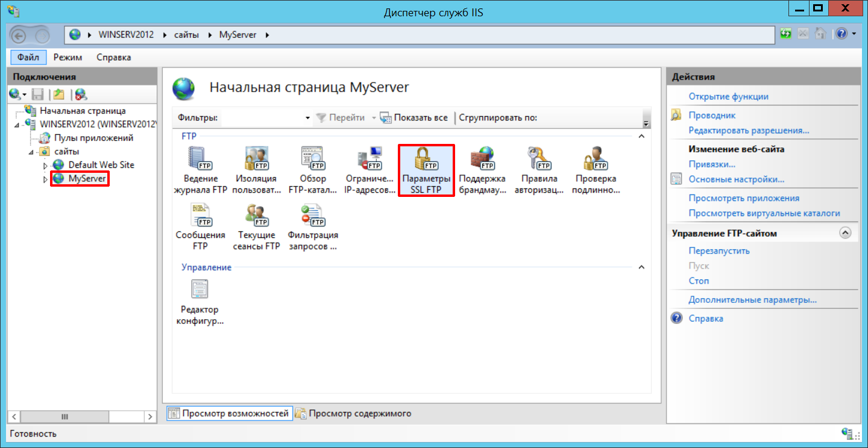Click Открытие функции link

click(x=729, y=96)
